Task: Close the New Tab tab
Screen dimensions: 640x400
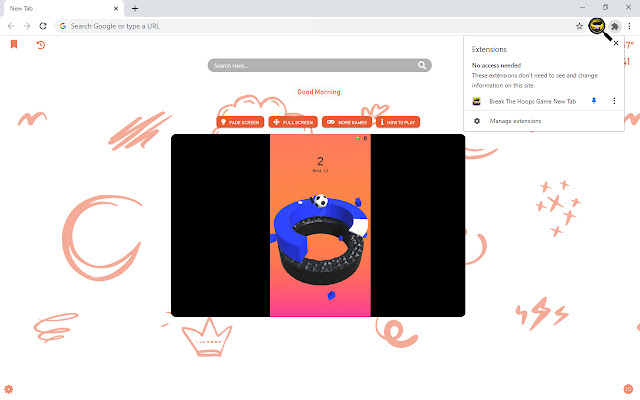Action: pyautogui.click(x=116, y=9)
